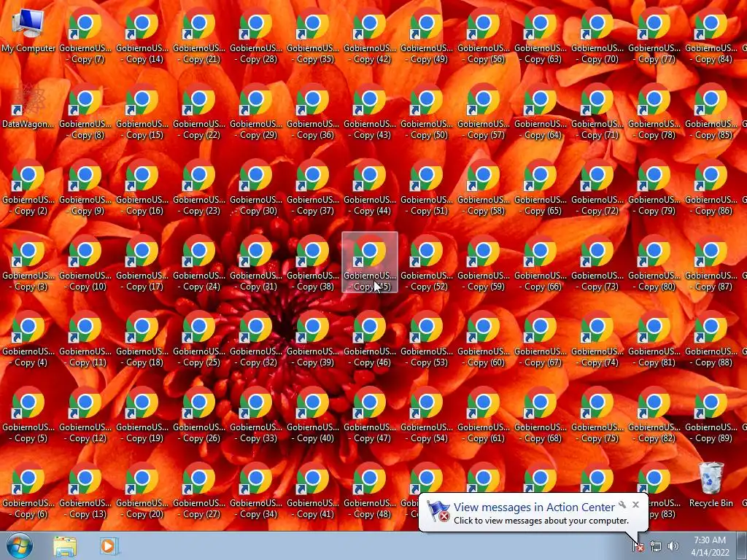Screen dimensions: 747x560
Task: Select GobiernoUS Copy (33) shortcut
Action: pos(256,414)
